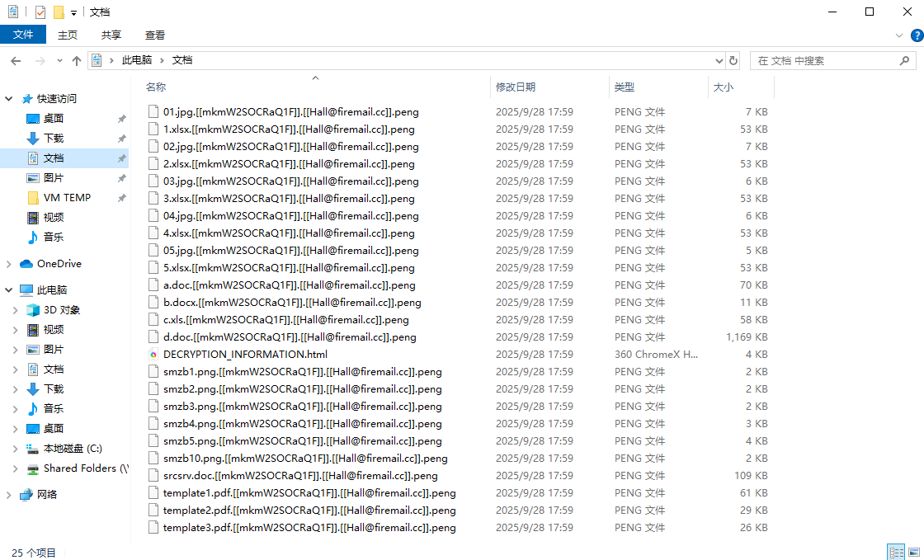Open the address bar history dropdown
Viewport: 924px width, 560px height.
(x=719, y=61)
